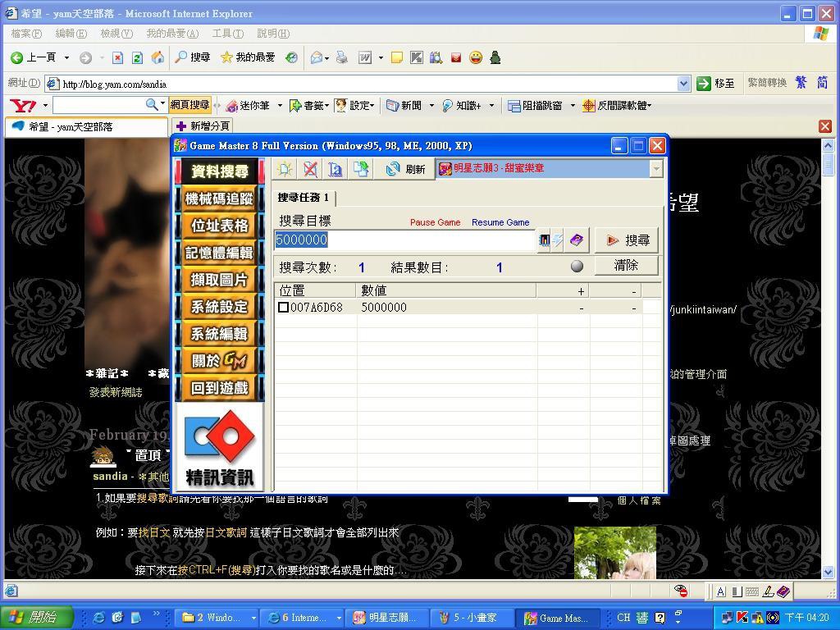Screen dimensions: 840x630
Task: Click the 刷新 refresh button in Game Master
Action: click(405, 169)
